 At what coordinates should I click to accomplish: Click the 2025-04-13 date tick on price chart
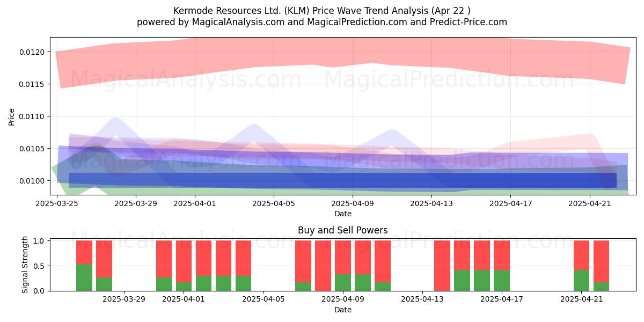[432, 203]
